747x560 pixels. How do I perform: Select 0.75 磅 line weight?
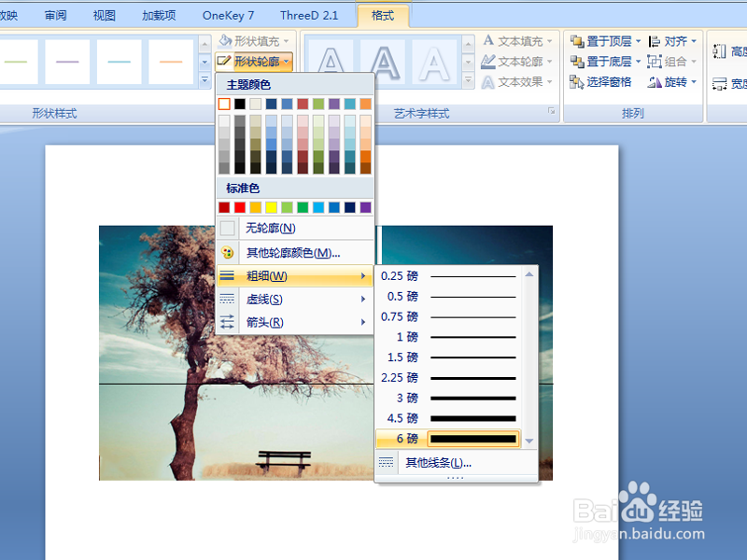449,316
